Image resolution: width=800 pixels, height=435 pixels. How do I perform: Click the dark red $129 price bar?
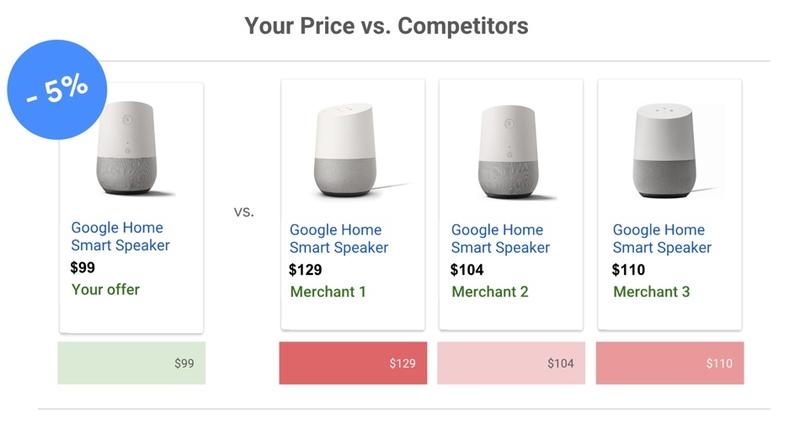pos(353,363)
